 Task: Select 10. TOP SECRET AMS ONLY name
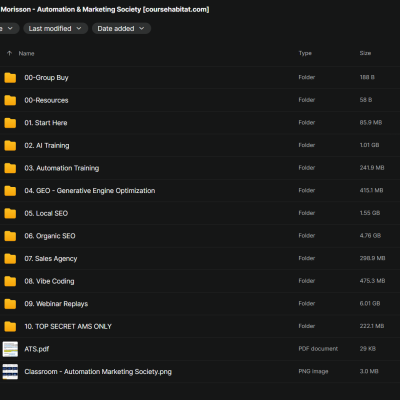tap(68, 327)
